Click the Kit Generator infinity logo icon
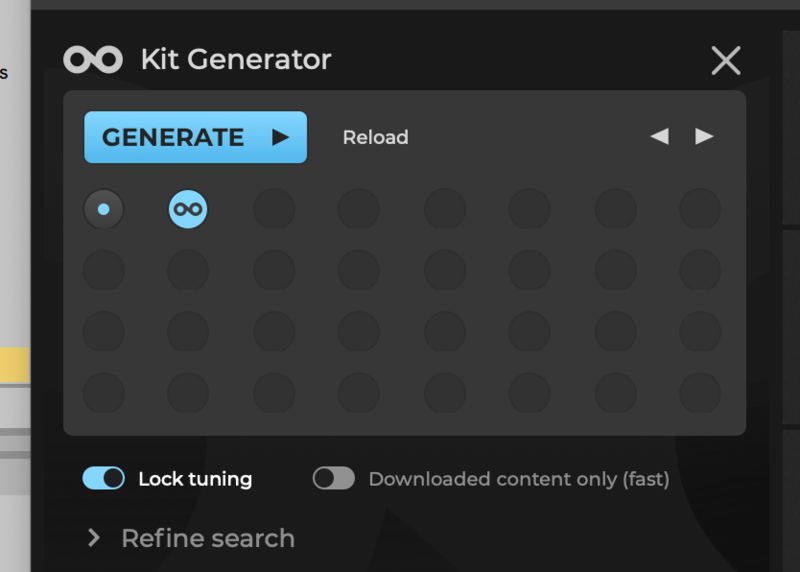The height and width of the screenshot is (572, 800). pyautogui.click(x=93, y=60)
